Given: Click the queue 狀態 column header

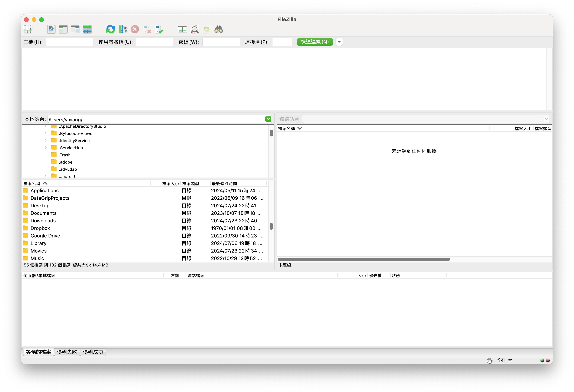Looking at the screenshot, I should 419,276.
